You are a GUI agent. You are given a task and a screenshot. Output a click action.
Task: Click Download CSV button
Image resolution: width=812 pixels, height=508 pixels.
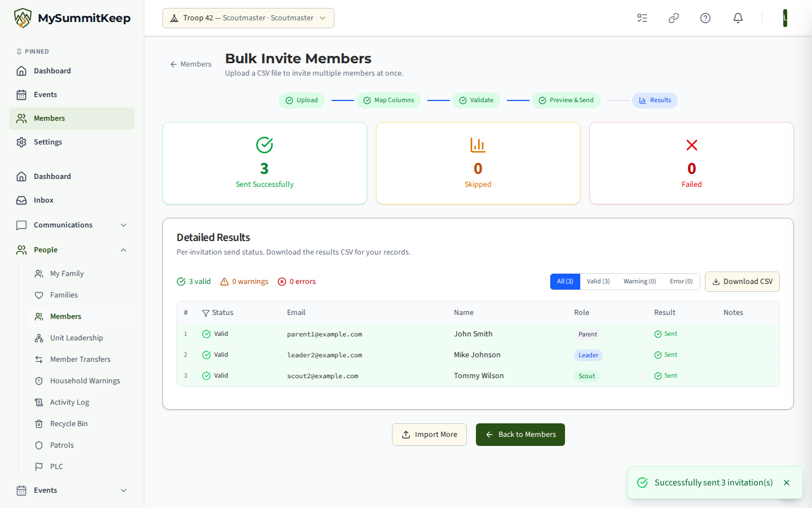[742, 282]
